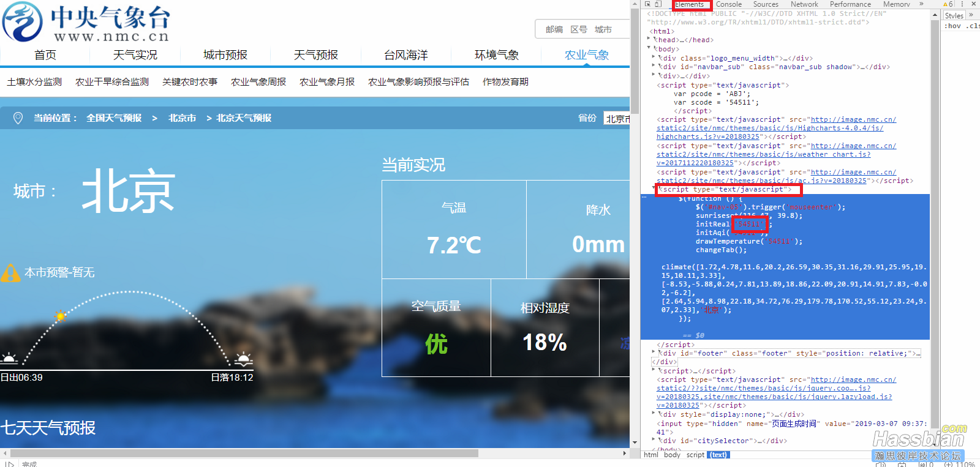Show more Styles pane tabs via chevron
Viewport: 980px width, 467px height.
(971, 15)
